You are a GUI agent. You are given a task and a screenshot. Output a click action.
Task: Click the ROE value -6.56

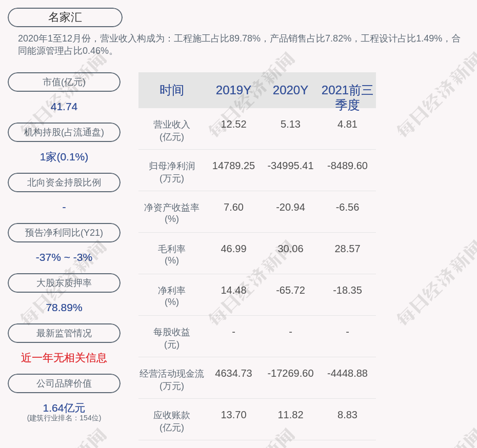point(347,207)
